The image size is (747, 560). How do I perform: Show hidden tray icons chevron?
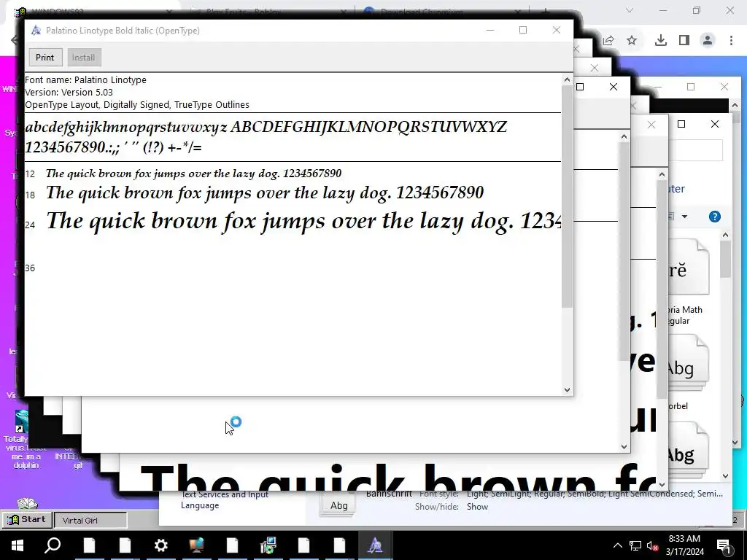click(617, 545)
